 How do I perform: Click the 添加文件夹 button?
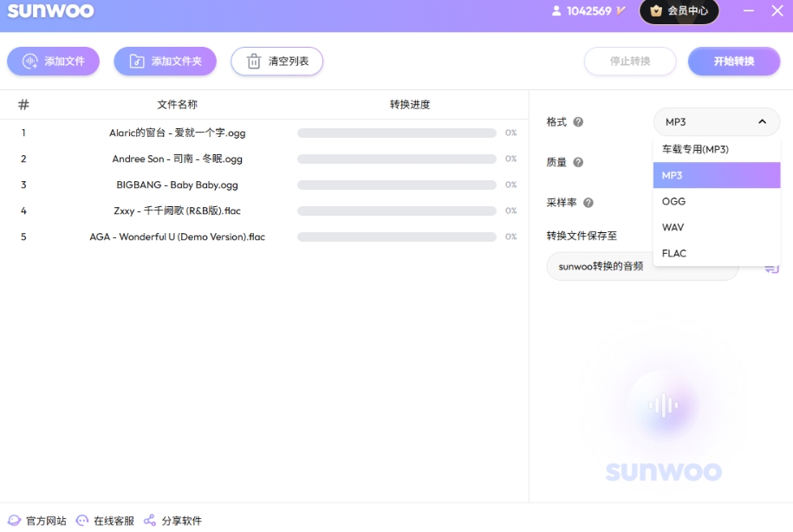[x=166, y=62]
